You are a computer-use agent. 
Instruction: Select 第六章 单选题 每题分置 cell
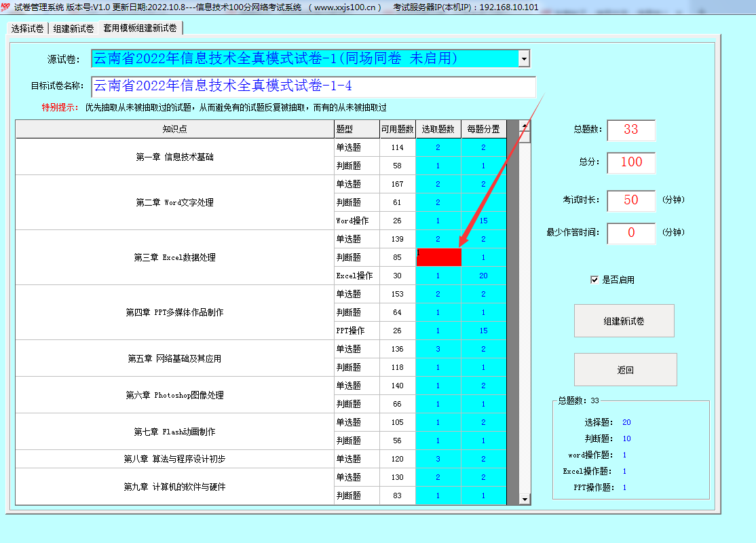[x=484, y=386]
